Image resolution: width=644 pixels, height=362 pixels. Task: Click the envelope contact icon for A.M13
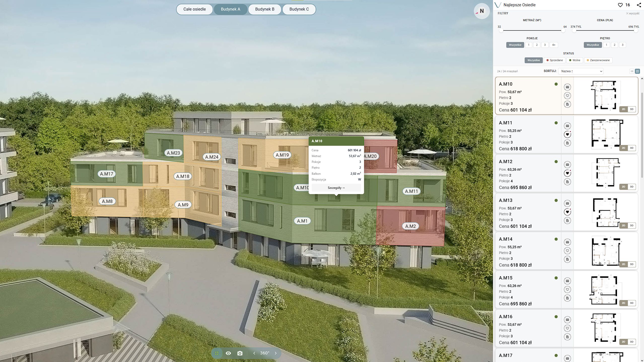[x=567, y=203]
